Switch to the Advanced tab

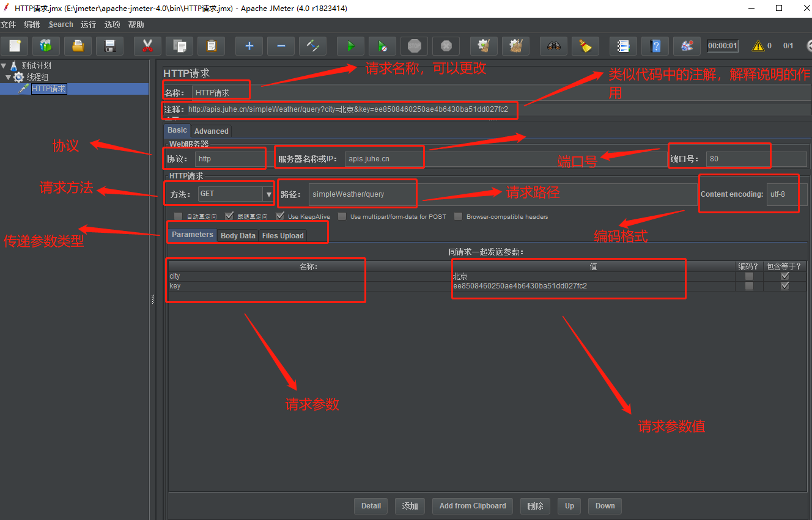(x=212, y=131)
